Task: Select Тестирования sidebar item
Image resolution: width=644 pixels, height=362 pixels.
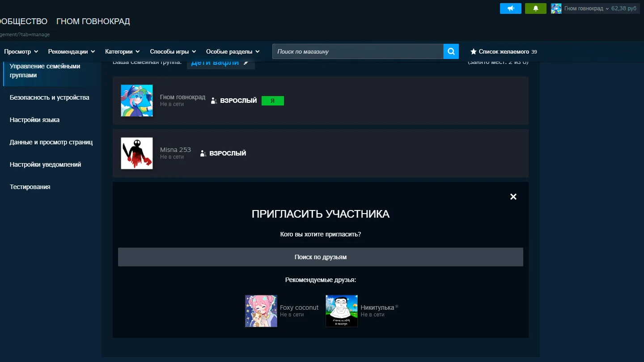Action: [30, 187]
